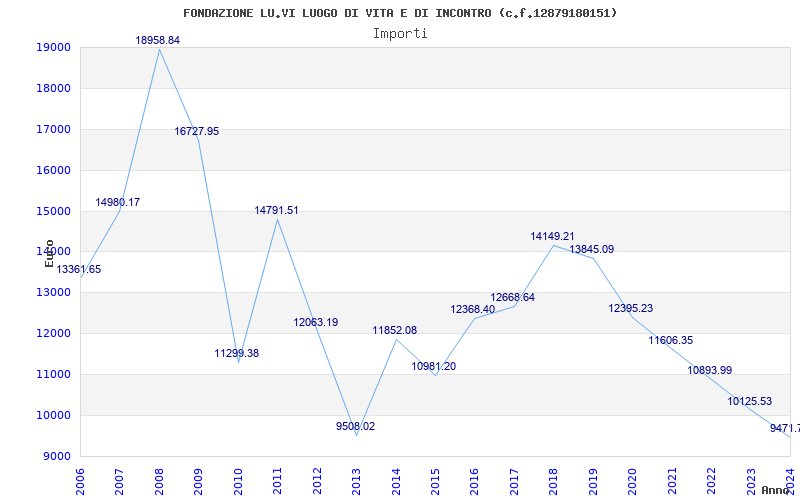Click the data label 12395.23

[631, 309]
